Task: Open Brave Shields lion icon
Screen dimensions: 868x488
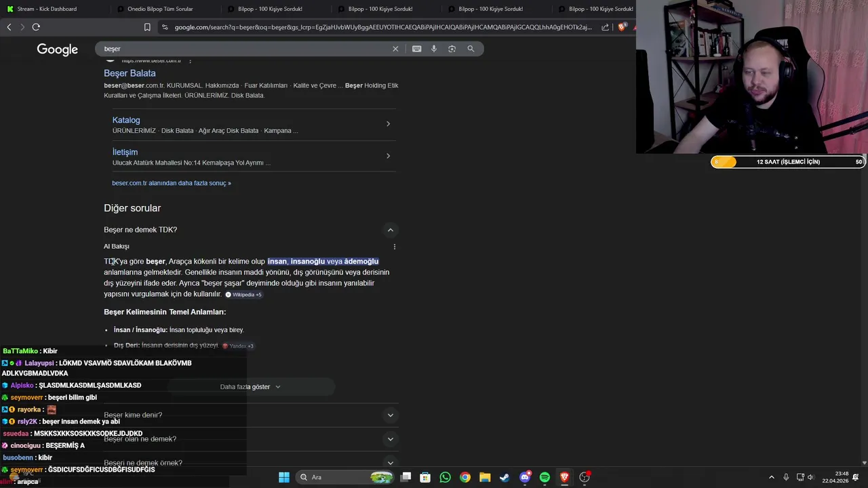Action: pos(621,27)
